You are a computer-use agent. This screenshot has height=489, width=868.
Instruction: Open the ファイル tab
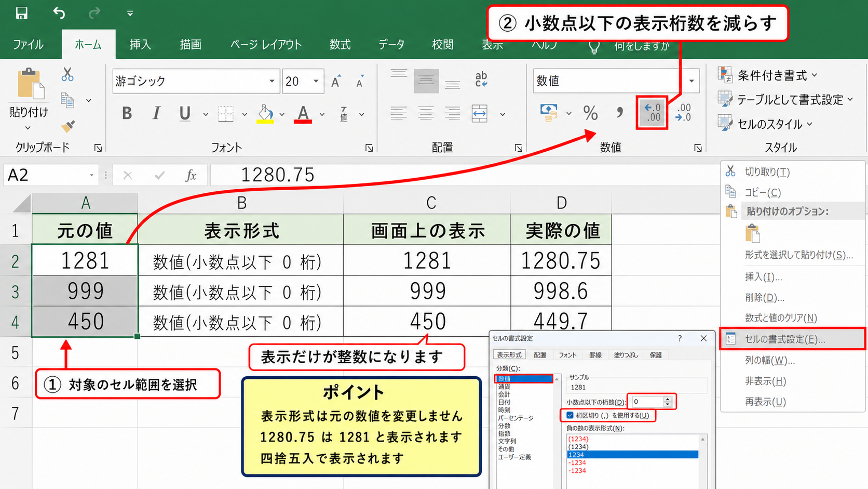(x=28, y=45)
